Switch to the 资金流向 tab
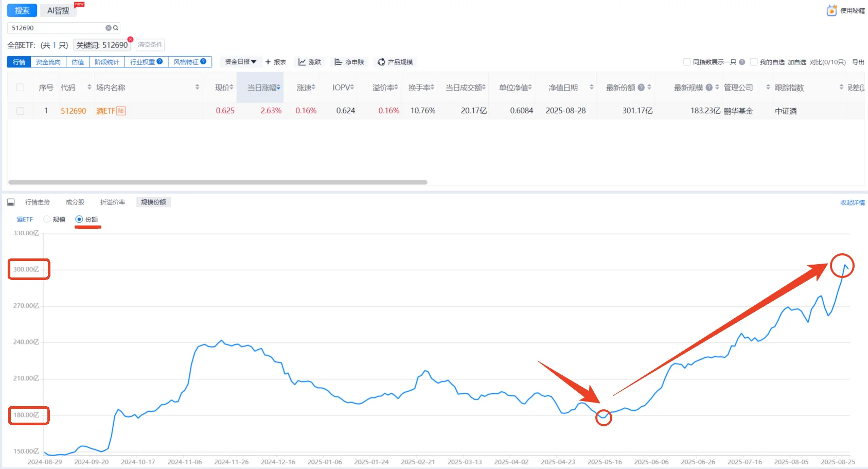The height and width of the screenshot is (469, 868). tap(48, 62)
